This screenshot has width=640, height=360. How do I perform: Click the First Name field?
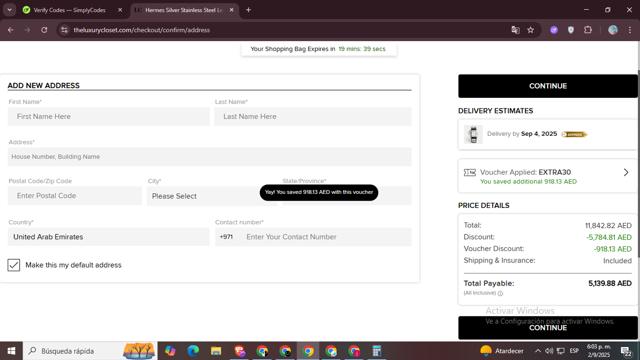(x=109, y=116)
